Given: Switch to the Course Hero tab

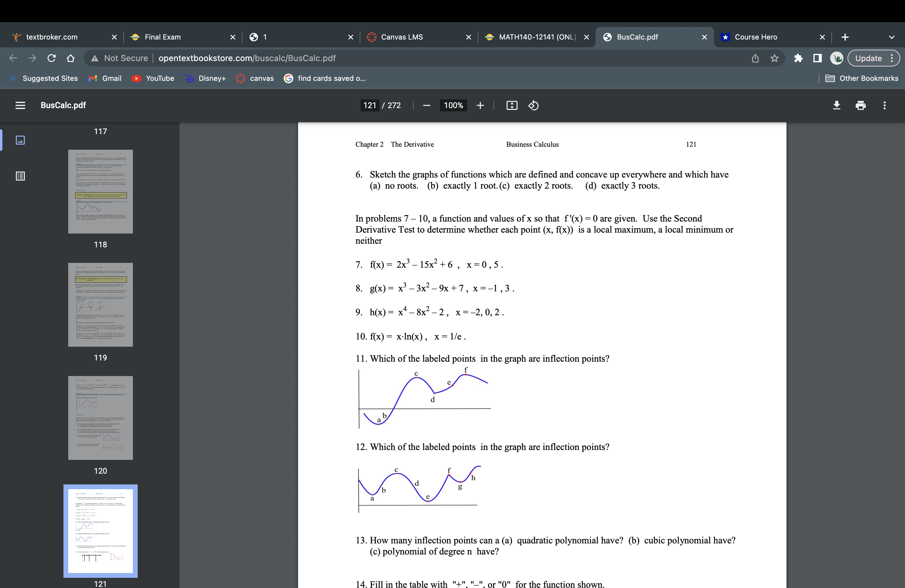Looking at the screenshot, I should click(x=756, y=37).
